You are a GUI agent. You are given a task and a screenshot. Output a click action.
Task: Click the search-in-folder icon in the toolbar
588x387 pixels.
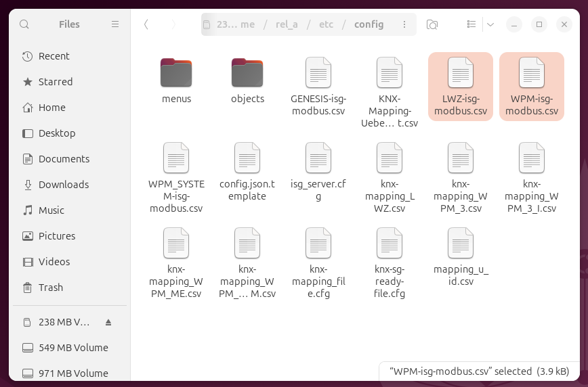[432, 24]
